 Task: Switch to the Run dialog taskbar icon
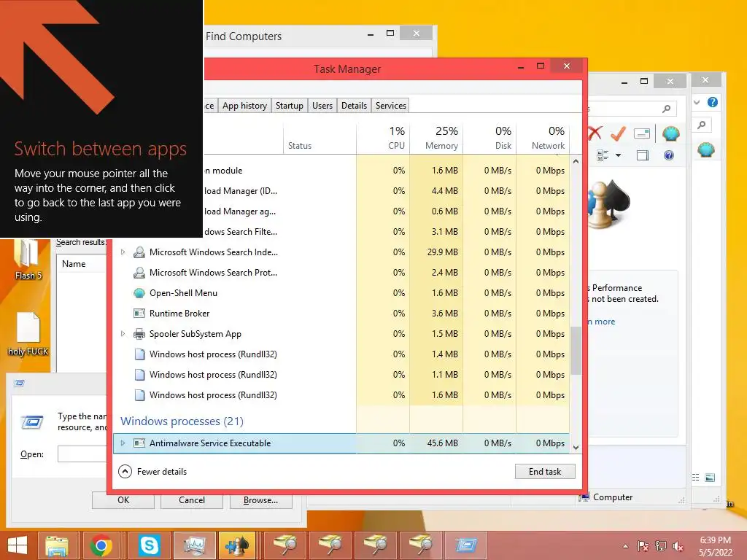coord(465,545)
